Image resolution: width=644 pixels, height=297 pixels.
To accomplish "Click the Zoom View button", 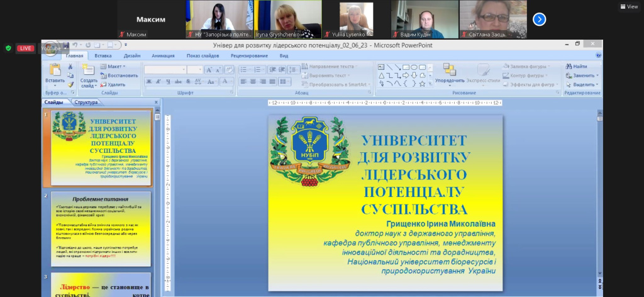I will pyautogui.click(x=629, y=6).
